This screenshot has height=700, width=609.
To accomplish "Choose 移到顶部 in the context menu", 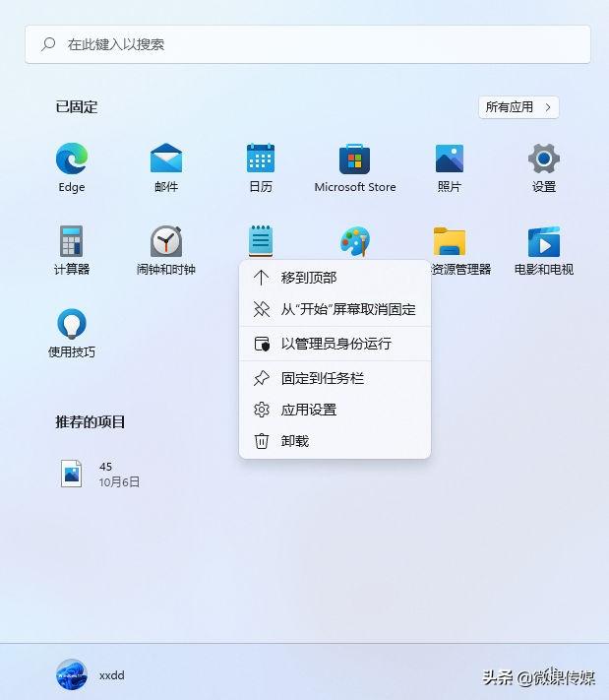I will (335, 278).
